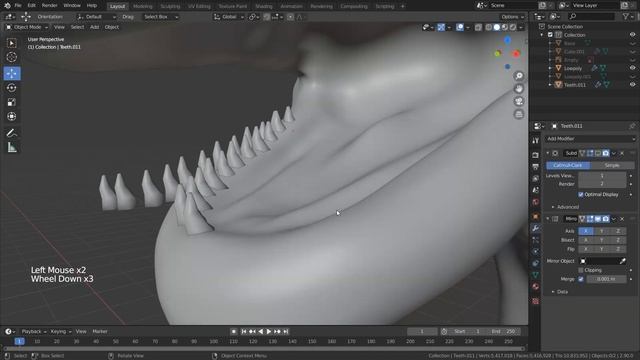The width and height of the screenshot is (640, 360).
Task: Open the Object Data green triangle tab
Action: [x=536, y=275]
